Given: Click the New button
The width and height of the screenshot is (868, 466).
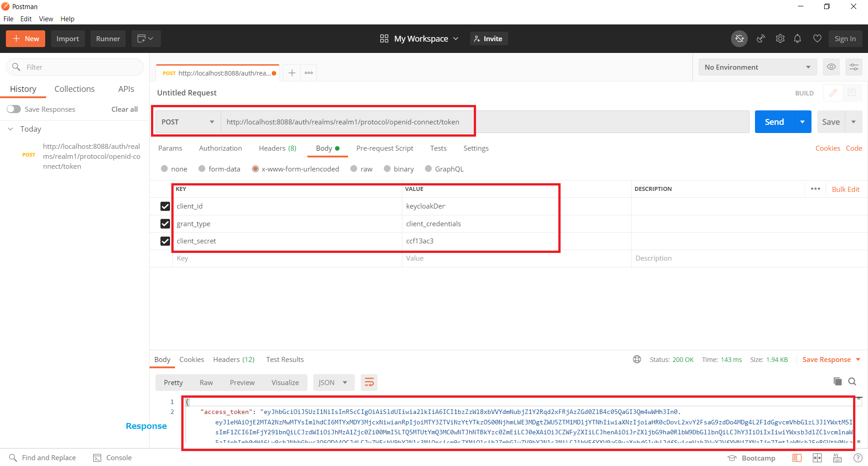Looking at the screenshot, I should (25, 39).
